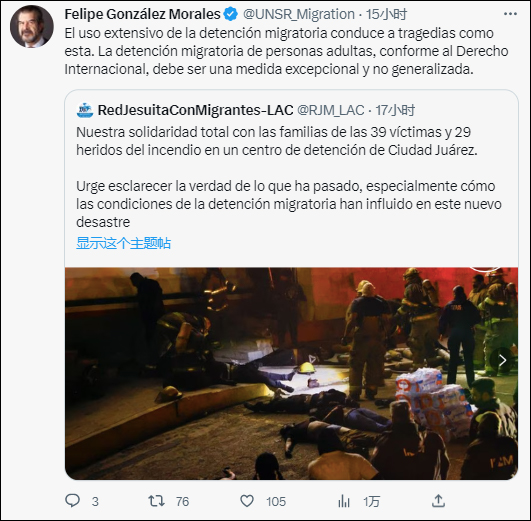
Task: Retweet this post via retweet icon
Action: [x=156, y=501]
